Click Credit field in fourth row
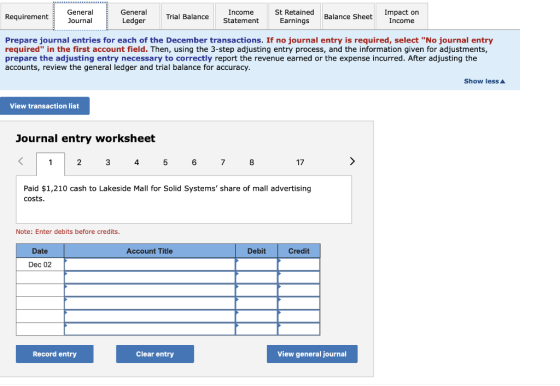Image resolution: width=560 pixels, height=386 pixels. pos(299,303)
